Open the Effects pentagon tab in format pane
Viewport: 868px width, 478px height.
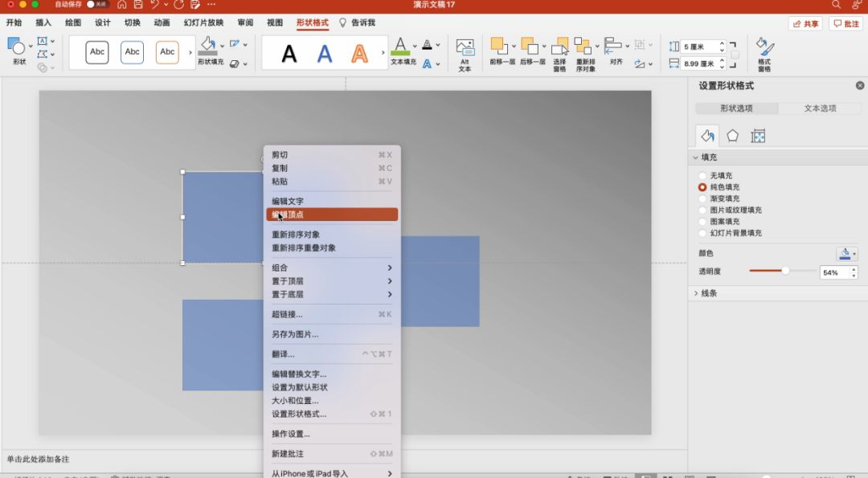pyautogui.click(x=732, y=136)
